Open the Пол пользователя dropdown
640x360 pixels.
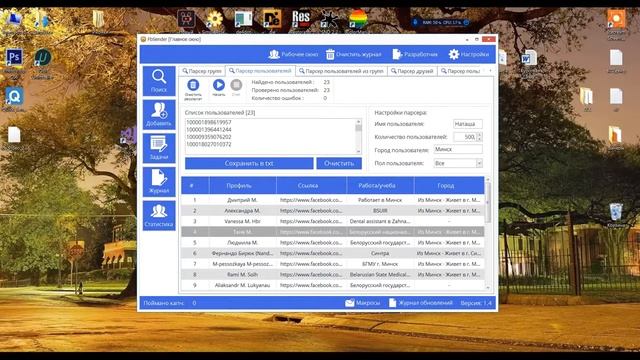click(x=458, y=163)
